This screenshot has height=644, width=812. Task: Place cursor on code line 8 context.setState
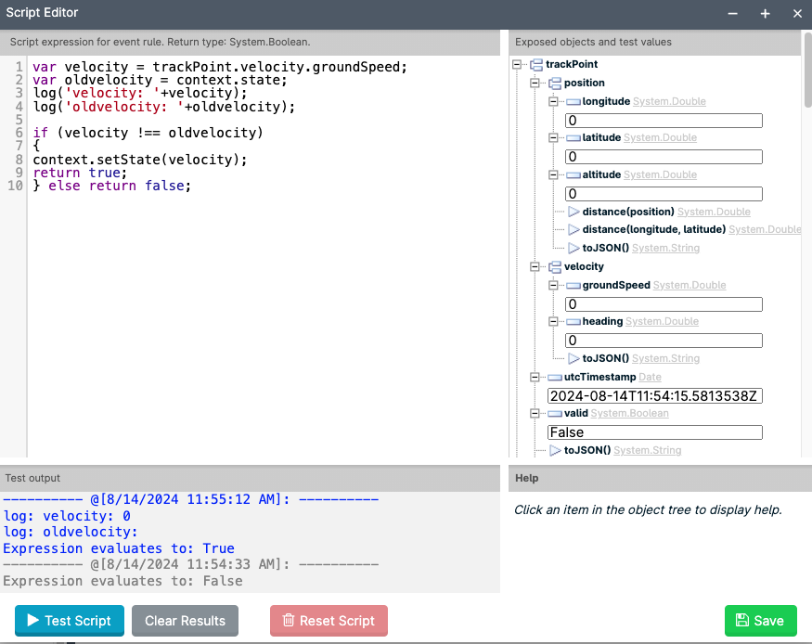(140, 160)
